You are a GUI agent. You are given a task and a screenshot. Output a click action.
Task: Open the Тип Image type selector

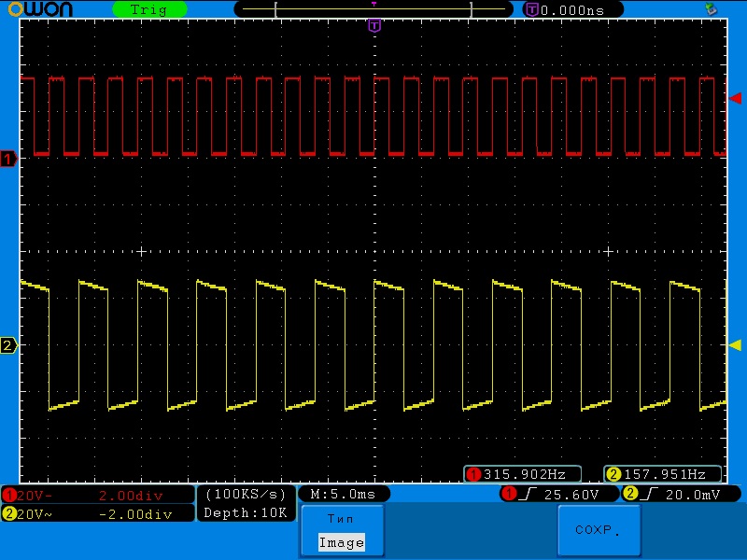click(x=341, y=530)
